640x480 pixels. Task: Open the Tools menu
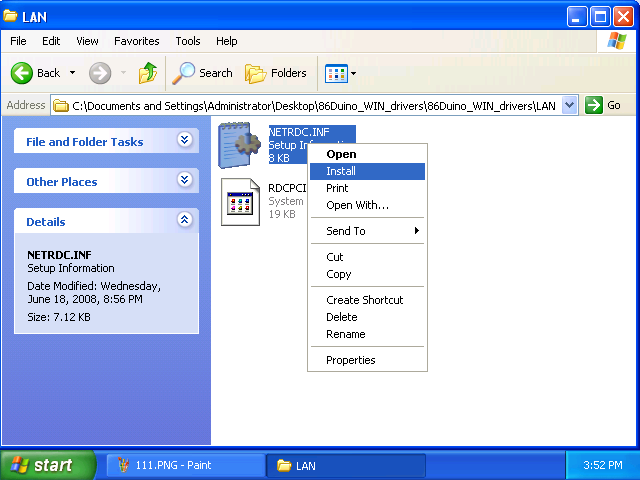click(188, 41)
